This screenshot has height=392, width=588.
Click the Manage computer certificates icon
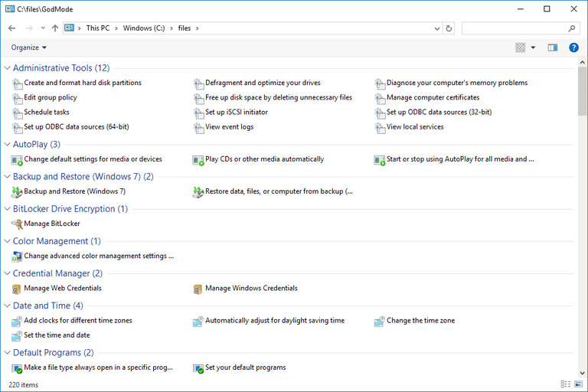[x=380, y=98]
